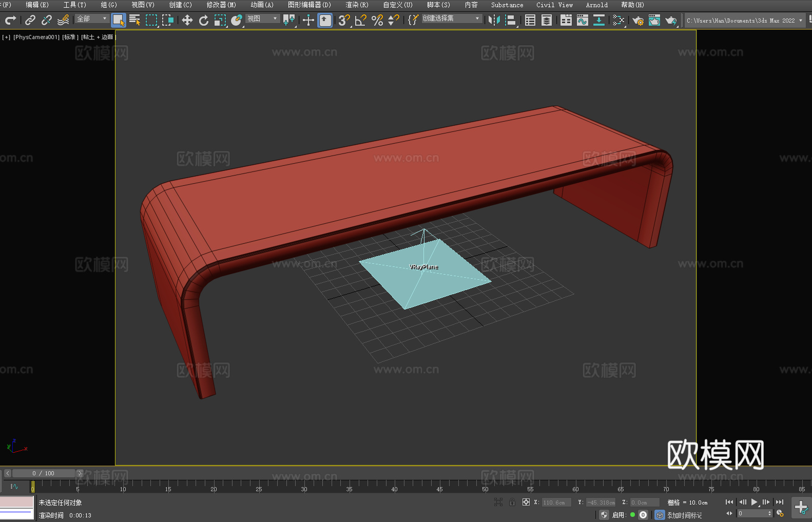Go to end of animation

click(x=780, y=502)
